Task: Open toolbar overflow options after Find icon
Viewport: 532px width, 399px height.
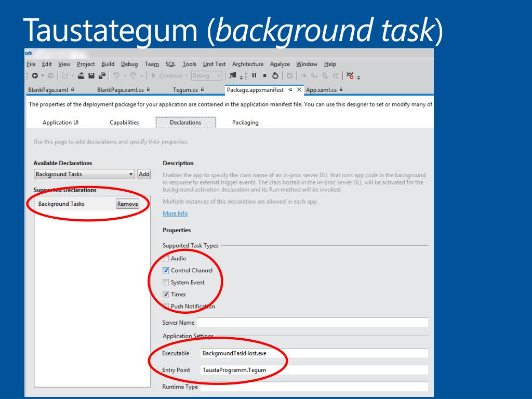Action: coord(241,78)
